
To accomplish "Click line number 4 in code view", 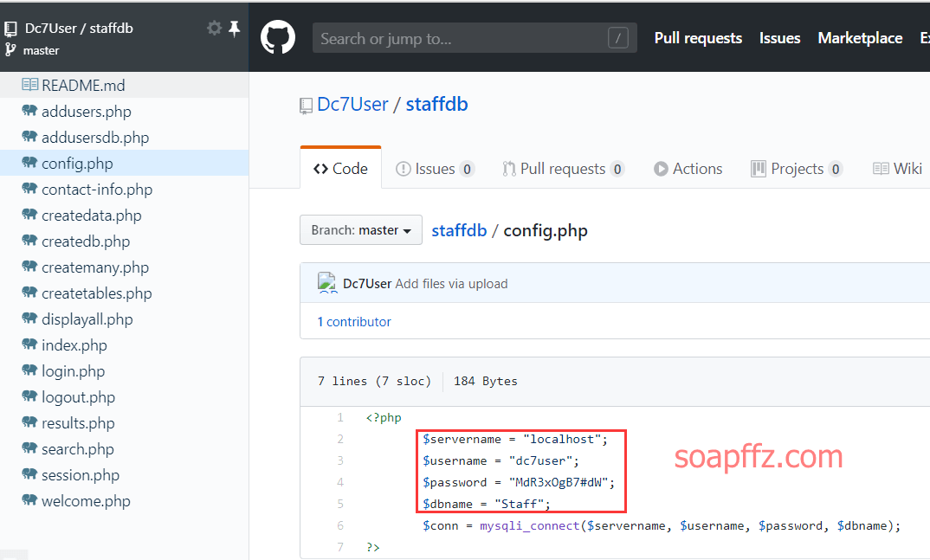I will pyautogui.click(x=339, y=482).
